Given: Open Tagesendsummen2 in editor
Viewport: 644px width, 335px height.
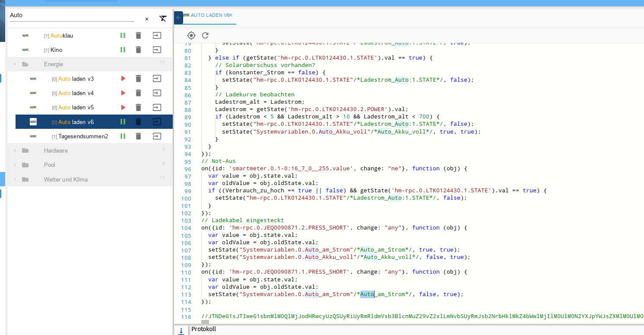Looking at the screenshot, I should (x=157, y=136).
